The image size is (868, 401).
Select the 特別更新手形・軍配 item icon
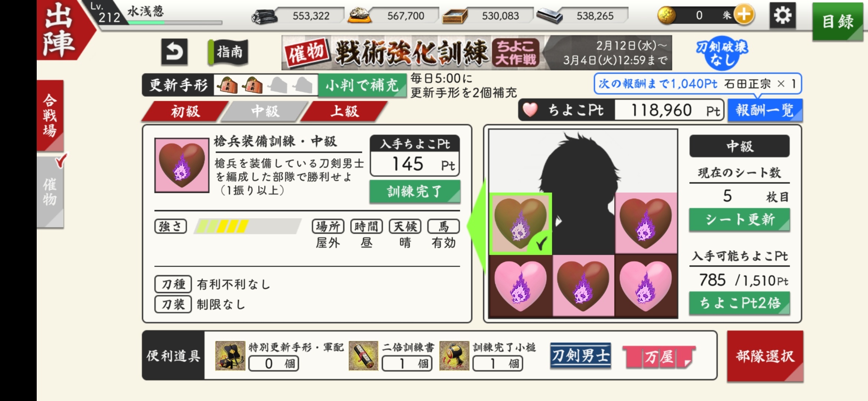point(230,356)
